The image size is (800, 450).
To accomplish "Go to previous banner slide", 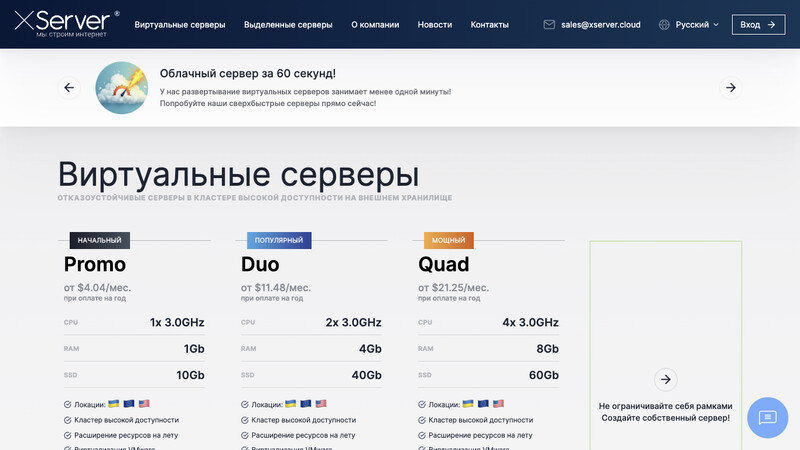I will pos(69,88).
